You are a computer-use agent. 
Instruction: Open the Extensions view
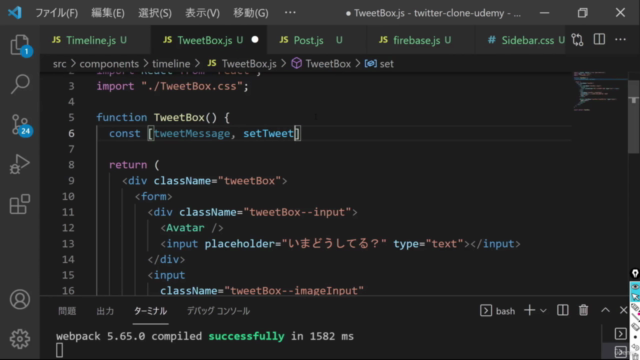click(20, 204)
